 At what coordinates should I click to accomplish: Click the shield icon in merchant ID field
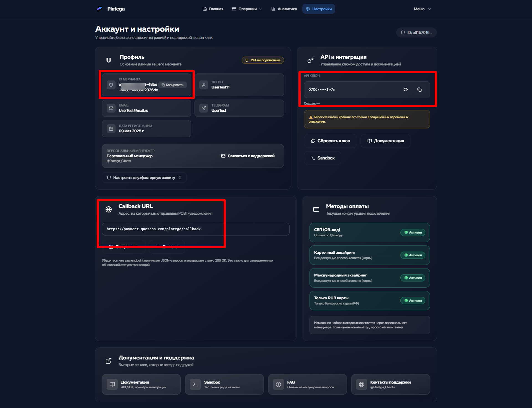pyautogui.click(x=111, y=85)
